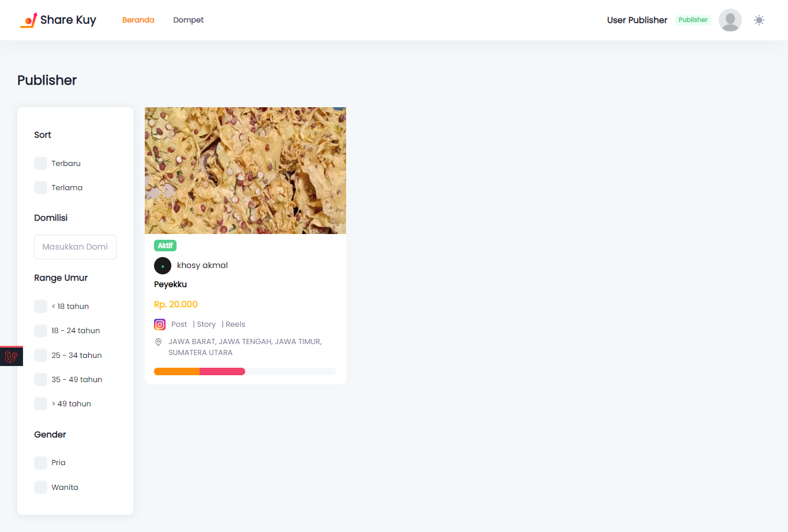
Task: Tick the Pria gender checkbox
Action: [40, 463]
